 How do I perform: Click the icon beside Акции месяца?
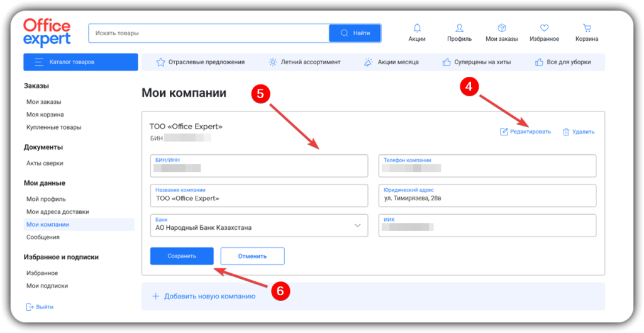[x=369, y=62]
